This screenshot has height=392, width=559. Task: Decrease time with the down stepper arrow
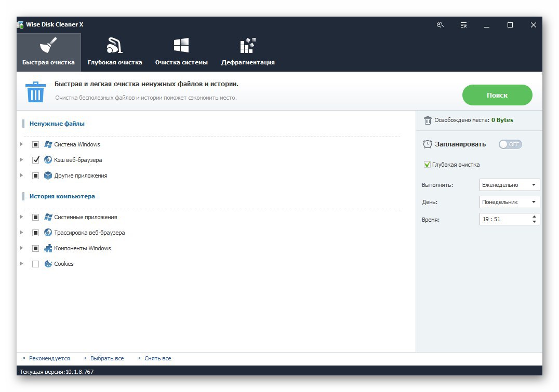534,222
